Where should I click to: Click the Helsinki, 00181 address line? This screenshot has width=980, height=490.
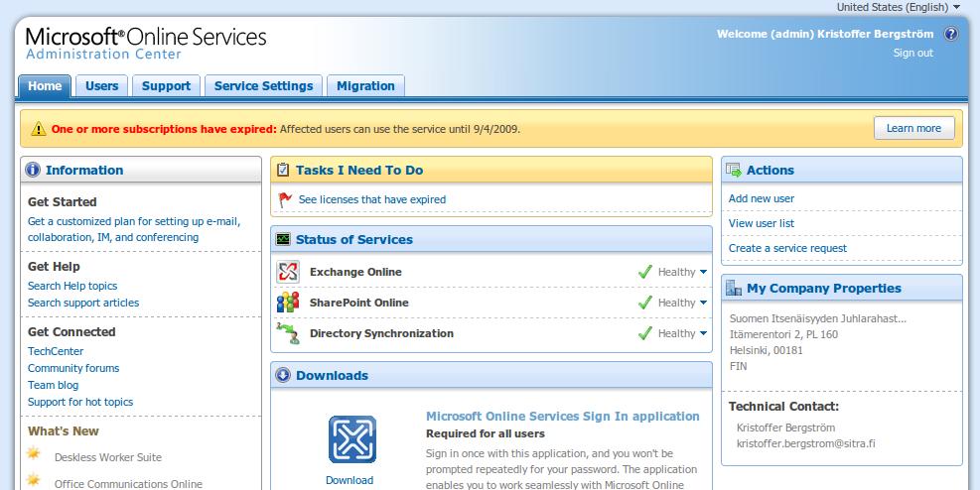pyautogui.click(x=767, y=350)
